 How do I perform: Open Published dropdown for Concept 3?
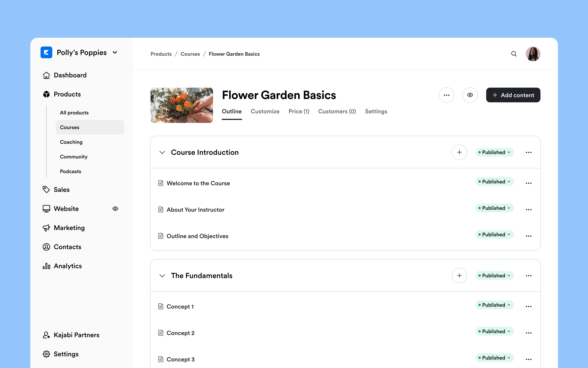pos(495,358)
